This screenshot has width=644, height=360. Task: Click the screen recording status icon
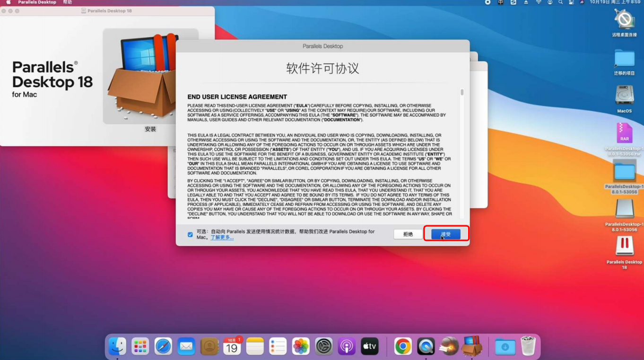[488, 2]
